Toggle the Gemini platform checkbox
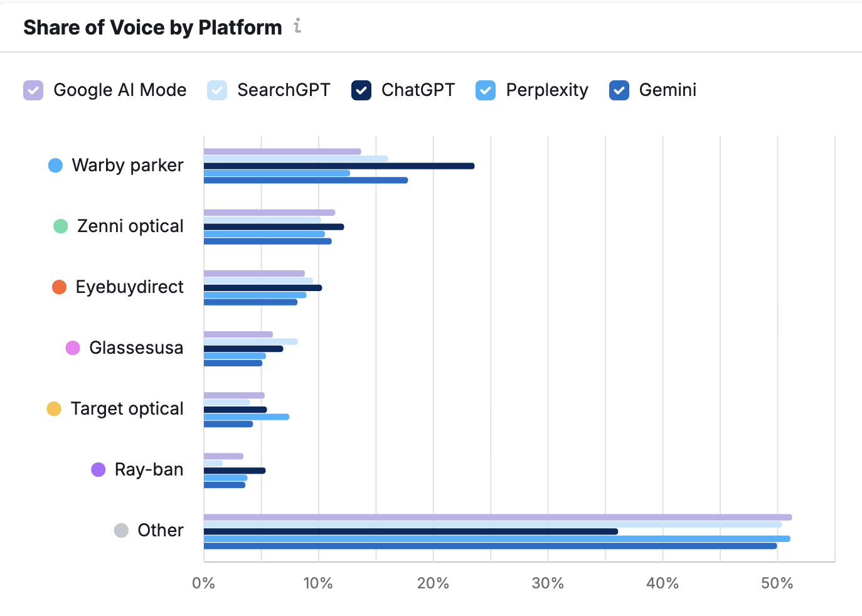 click(x=619, y=90)
